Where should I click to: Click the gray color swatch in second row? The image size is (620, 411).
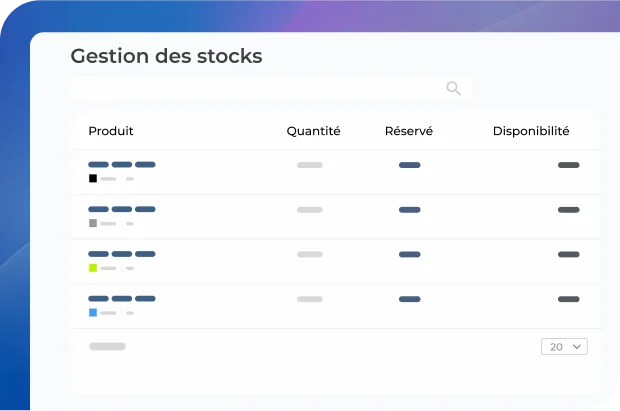coord(93,223)
